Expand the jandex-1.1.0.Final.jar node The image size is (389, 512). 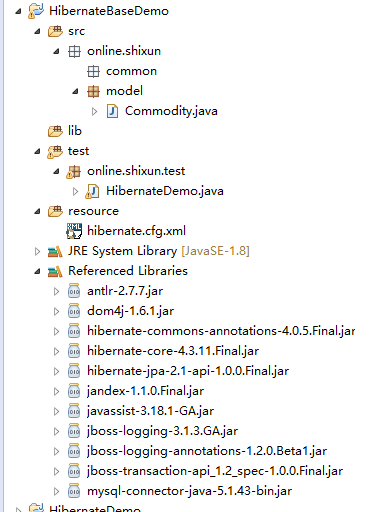tap(56, 391)
